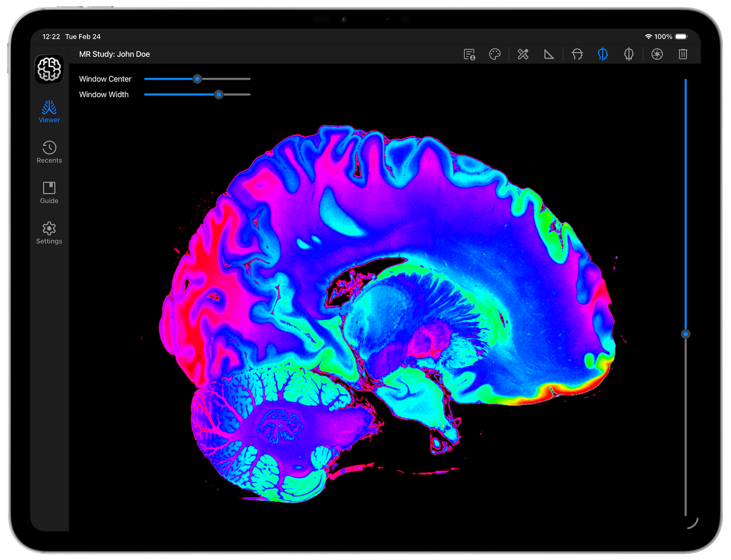Select the measurement tools

coord(523,54)
